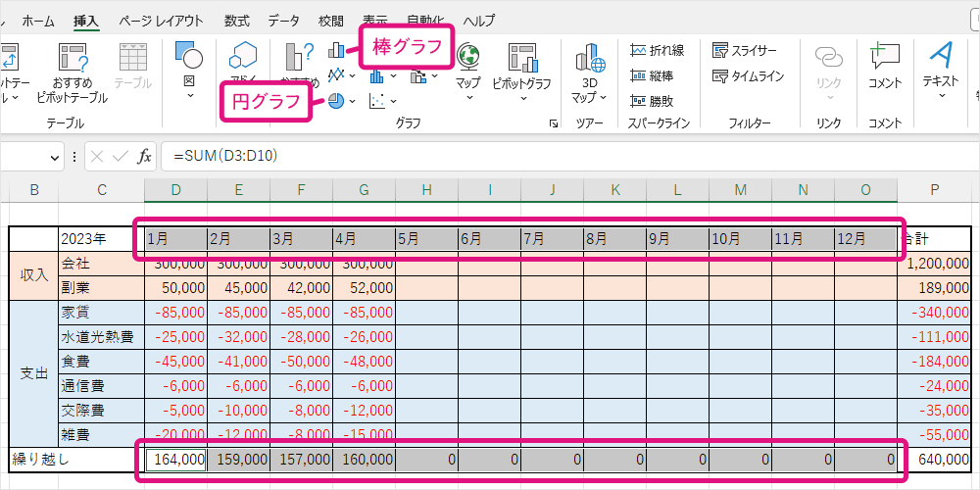This screenshot has width=980, height=490.
Task: Expand the テキスト group dropdown
Action: tap(940, 97)
